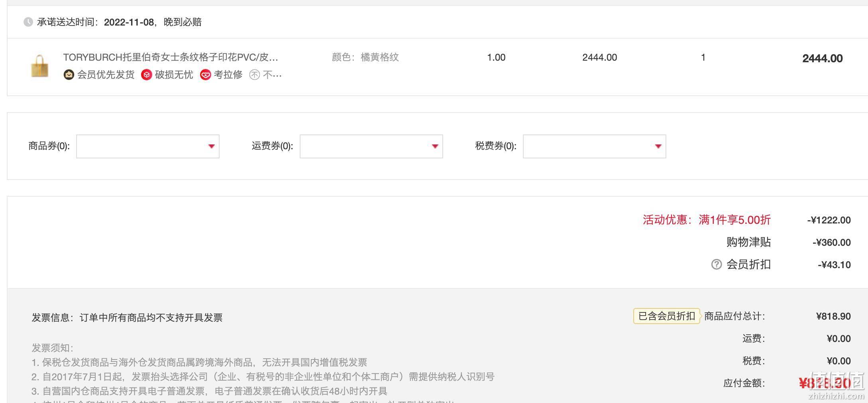
Task: Click the 应付金额 label
Action: click(x=744, y=383)
